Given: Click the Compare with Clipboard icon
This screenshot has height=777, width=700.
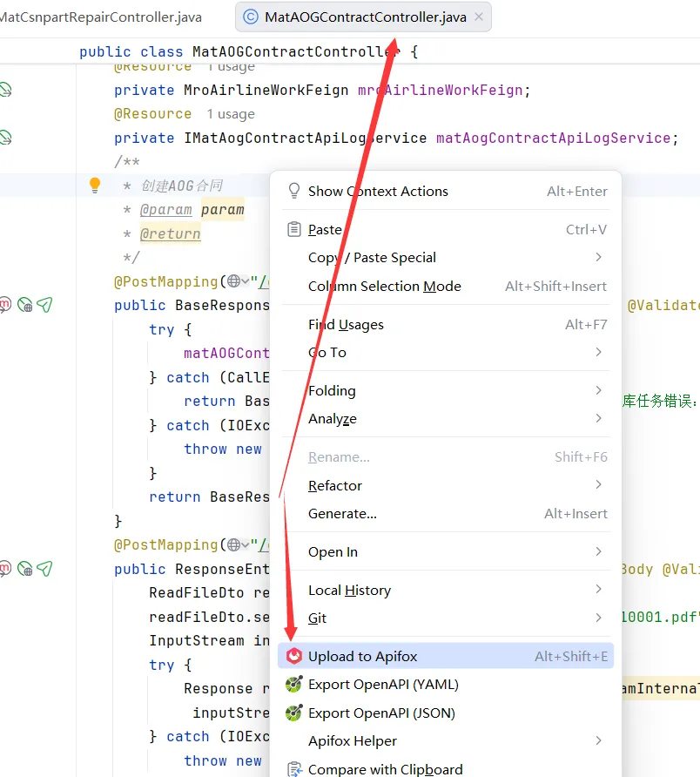Looking at the screenshot, I should [x=294, y=768].
